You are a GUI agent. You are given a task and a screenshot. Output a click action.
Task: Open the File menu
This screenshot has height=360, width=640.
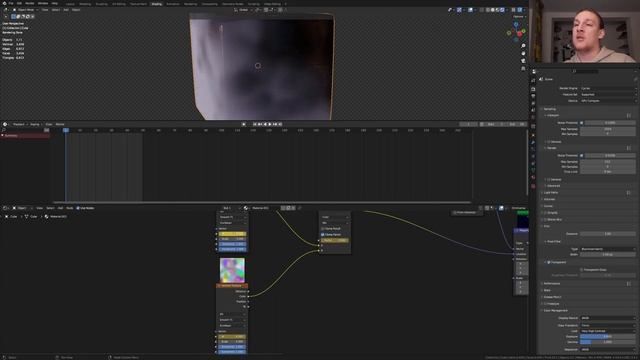(11, 3)
